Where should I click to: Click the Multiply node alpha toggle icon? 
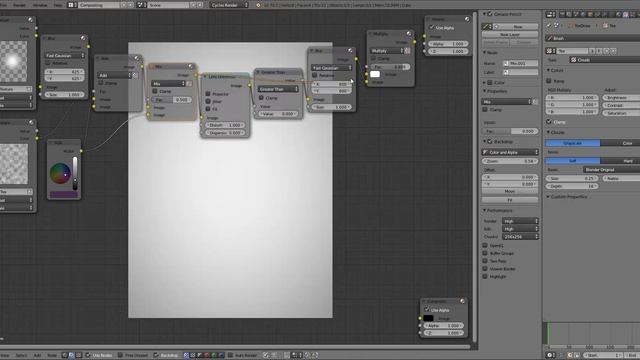coord(407,51)
